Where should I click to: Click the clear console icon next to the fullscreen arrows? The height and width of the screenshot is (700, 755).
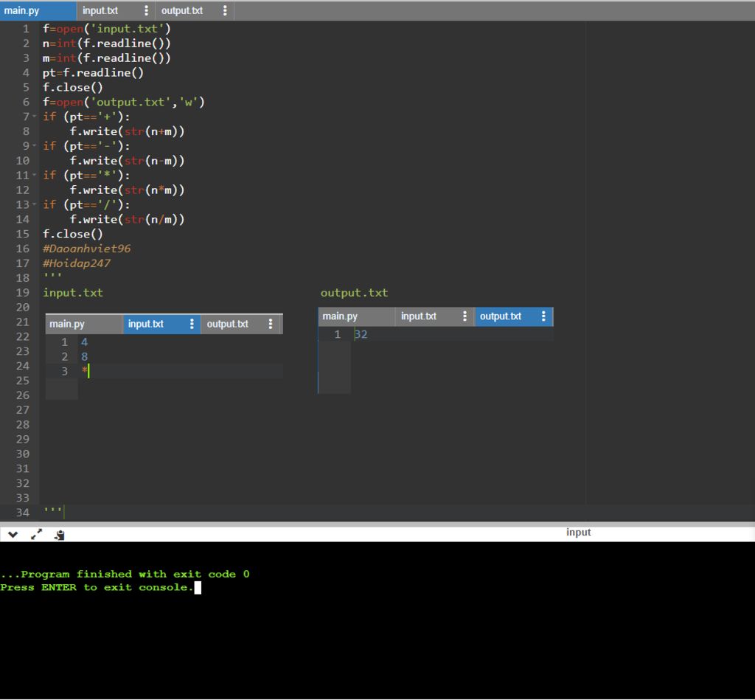click(x=60, y=535)
